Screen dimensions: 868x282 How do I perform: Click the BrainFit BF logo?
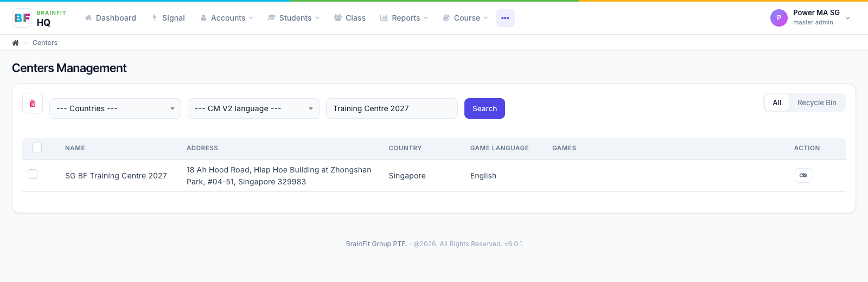pyautogui.click(x=22, y=18)
